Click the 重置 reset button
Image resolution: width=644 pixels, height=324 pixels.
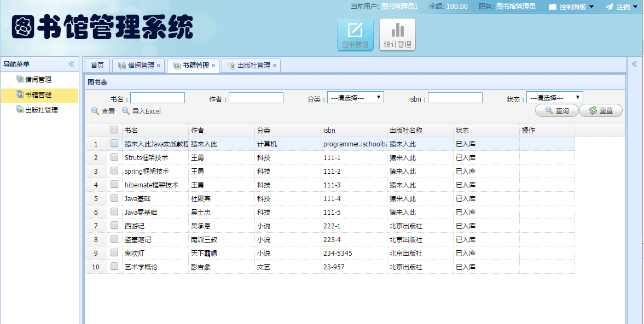(x=601, y=110)
